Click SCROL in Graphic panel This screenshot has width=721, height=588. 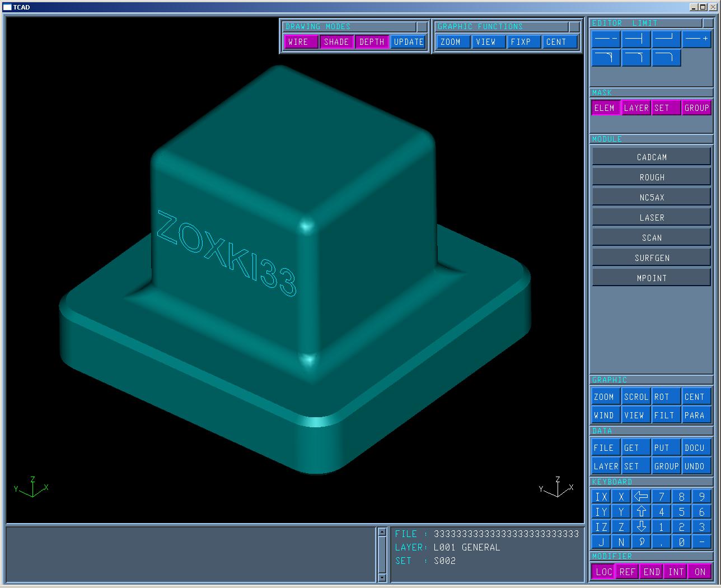pos(636,397)
